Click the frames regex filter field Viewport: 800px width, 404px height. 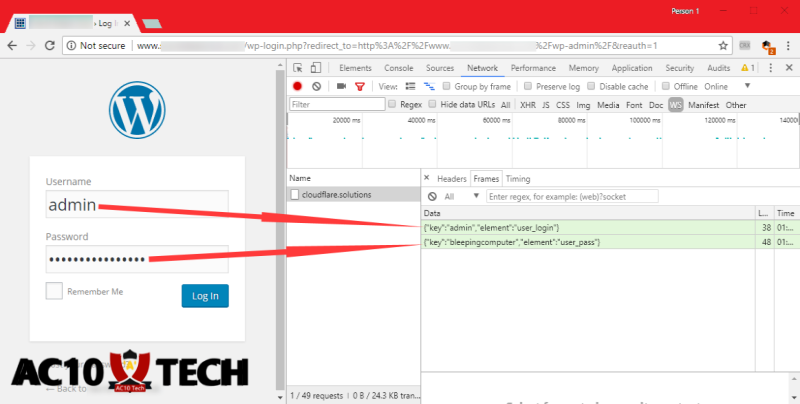(x=572, y=196)
